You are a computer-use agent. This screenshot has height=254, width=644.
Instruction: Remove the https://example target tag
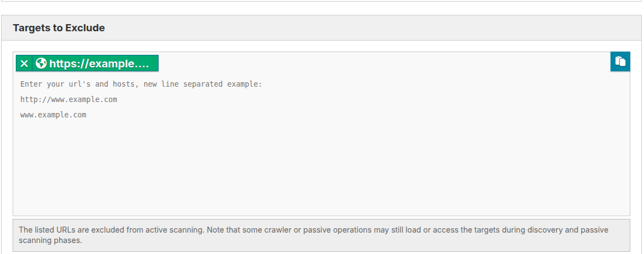pos(24,63)
